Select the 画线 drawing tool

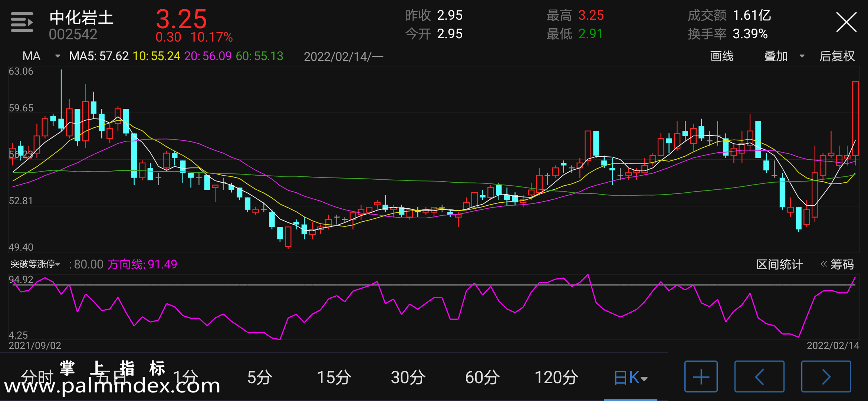click(x=721, y=56)
